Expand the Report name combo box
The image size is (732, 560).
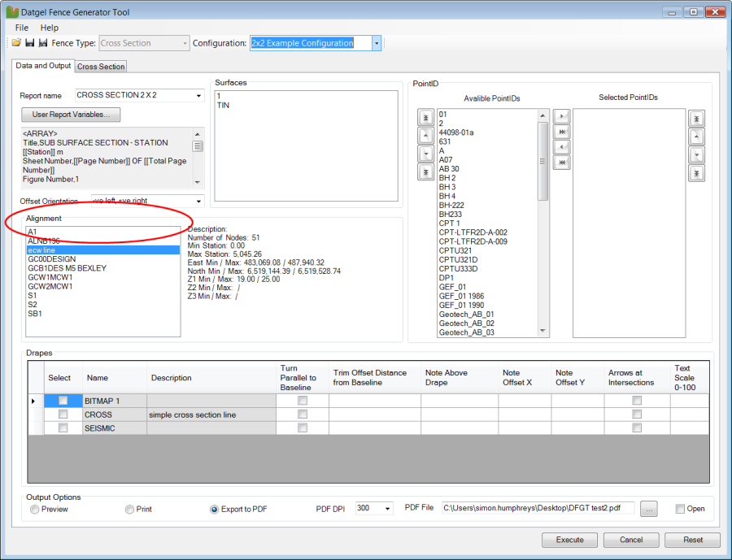click(x=198, y=96)
